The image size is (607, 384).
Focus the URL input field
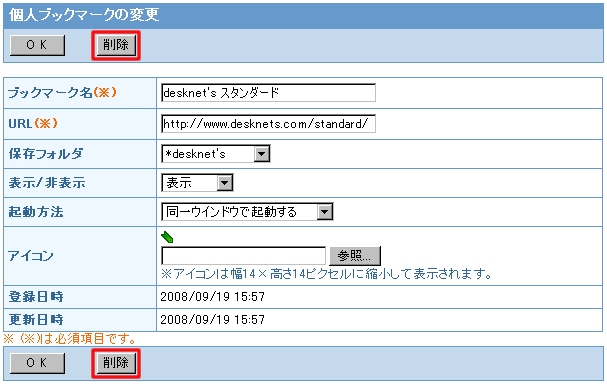268,124
